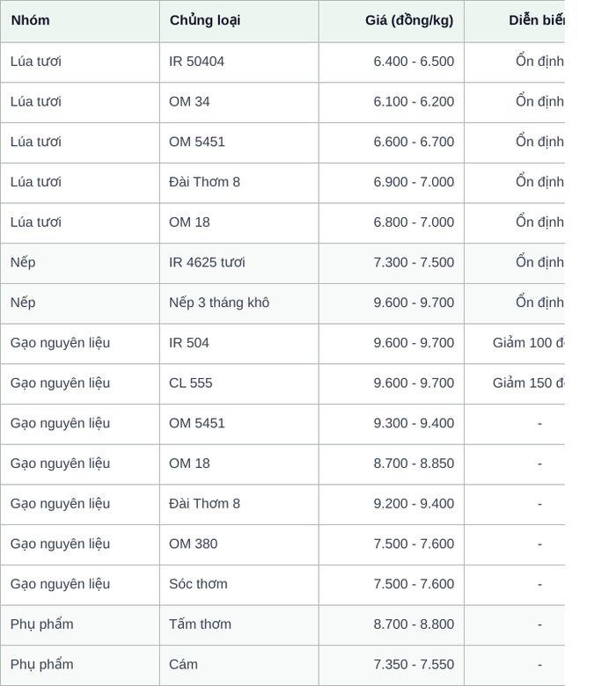Click price 6.600 - 6.700 cell
This screenshot has width=616, height=686.
pos(392,142)
